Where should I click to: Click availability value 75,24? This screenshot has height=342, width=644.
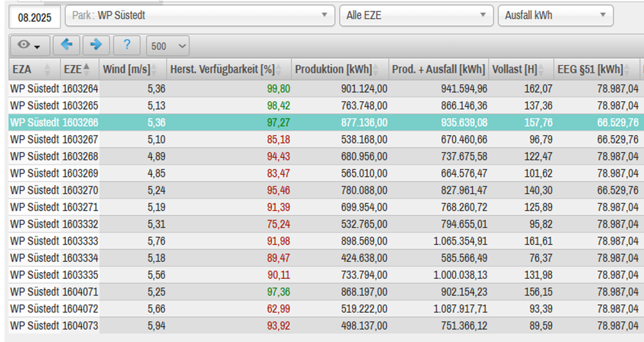click(278, 224)
